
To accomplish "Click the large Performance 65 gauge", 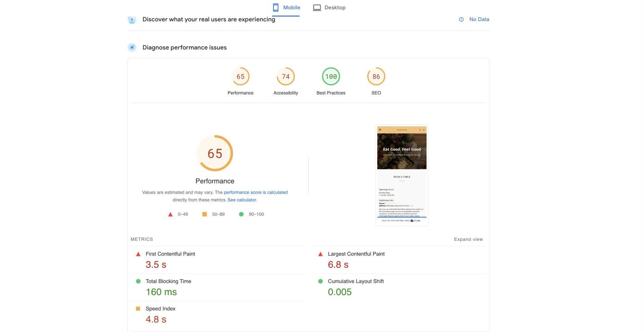I will 215,153.
